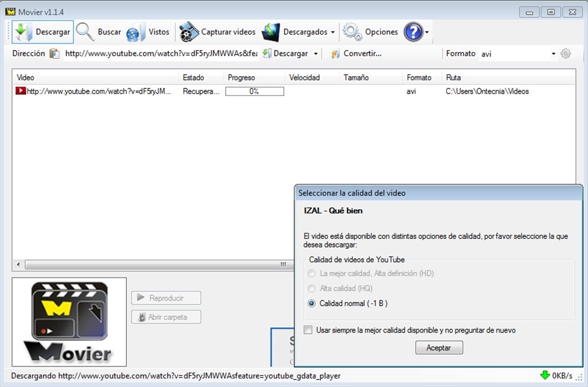
Task: Click the Convertir icon in address bar
Action: (x=335, y=54)
